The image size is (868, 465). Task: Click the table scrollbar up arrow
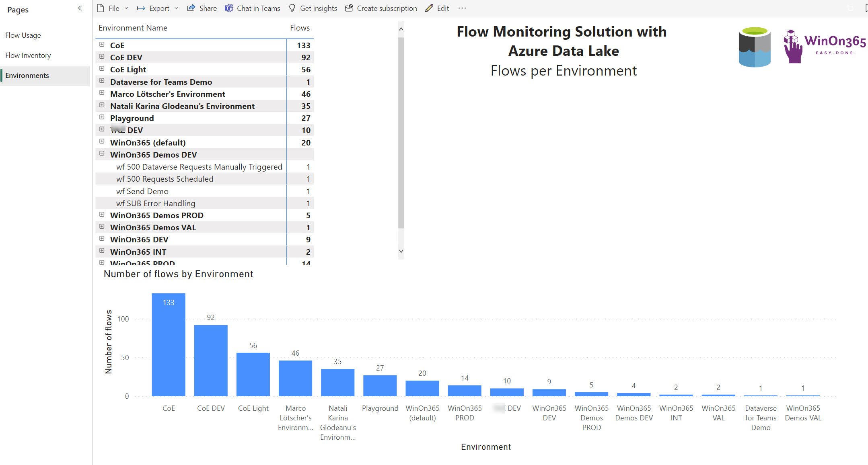[401, 29]
